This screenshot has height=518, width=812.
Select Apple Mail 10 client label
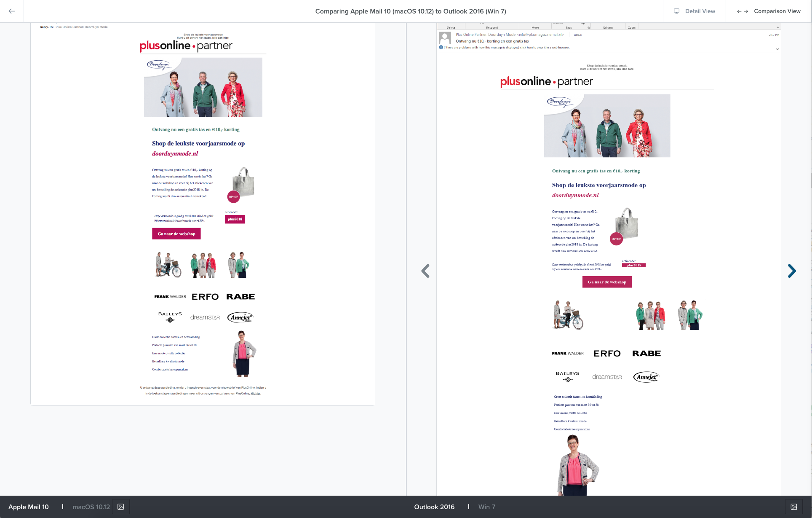point(29,507)
